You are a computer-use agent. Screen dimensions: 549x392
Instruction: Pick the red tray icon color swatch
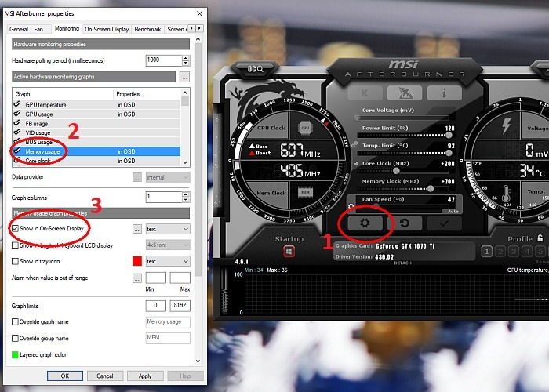[137, 261]
